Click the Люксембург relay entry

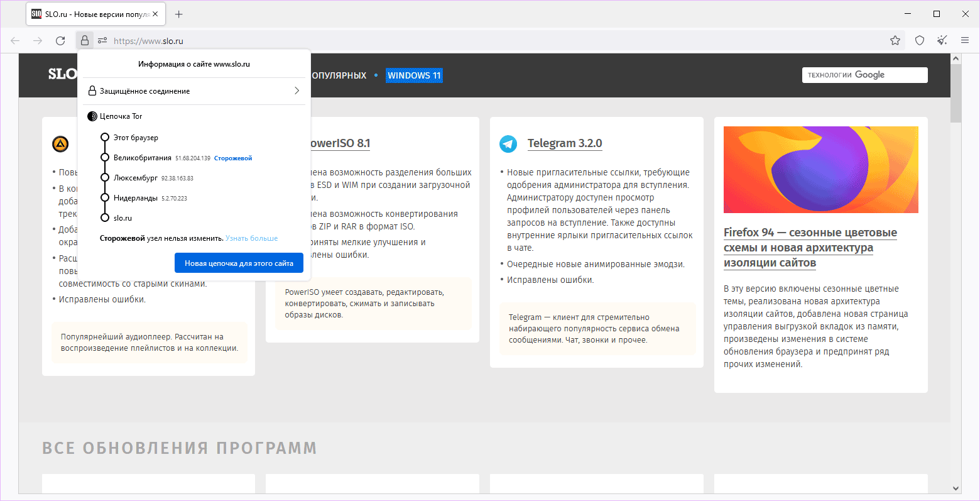point(136,178)
